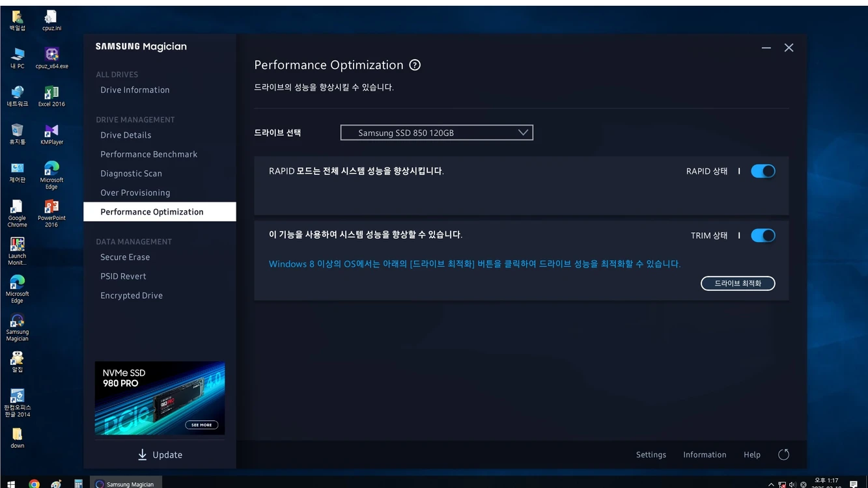This screenshot has width=868, height=488.
Task: Open the Samsung SSD 850 120GB drive dropdown
Action: pos(437,133)
